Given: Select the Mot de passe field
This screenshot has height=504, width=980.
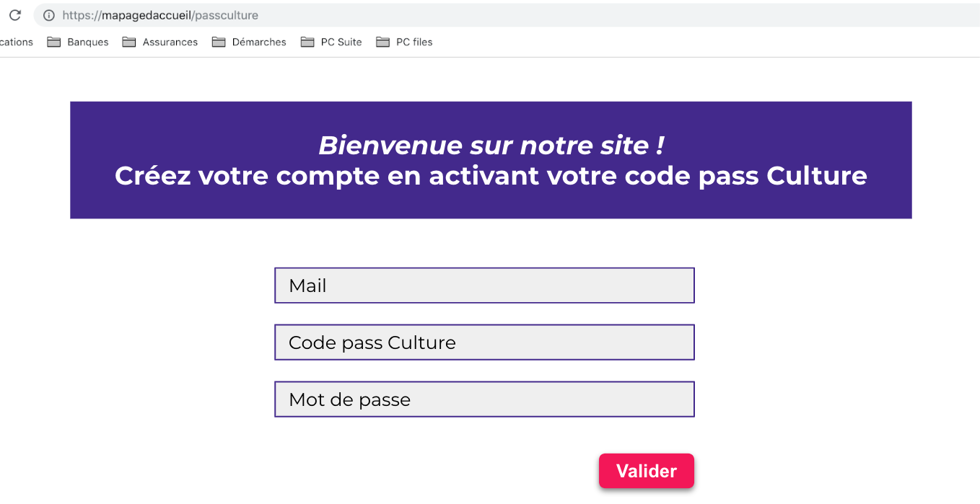Looking at the screenshot, I should tap(484, 399).
